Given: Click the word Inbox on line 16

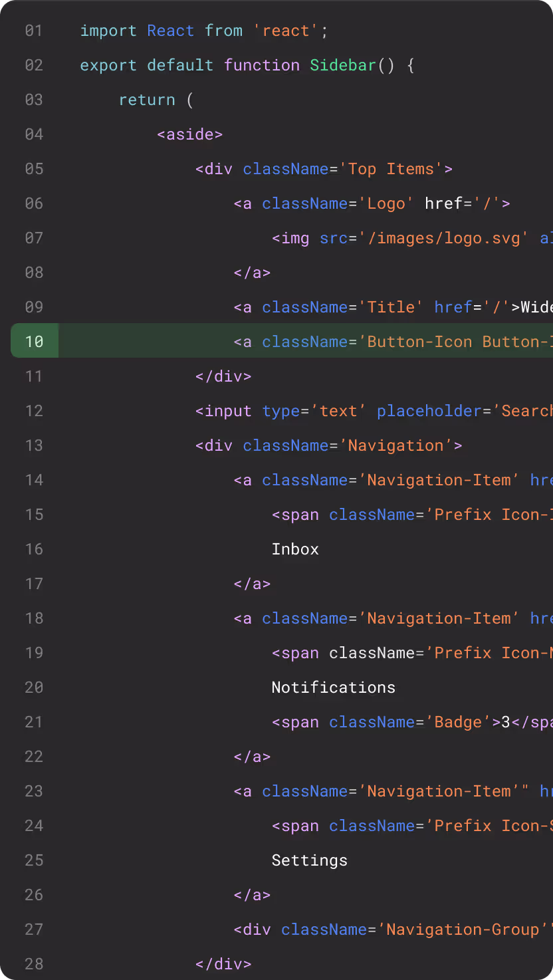Looking at the screenshot, I should 295,549.
